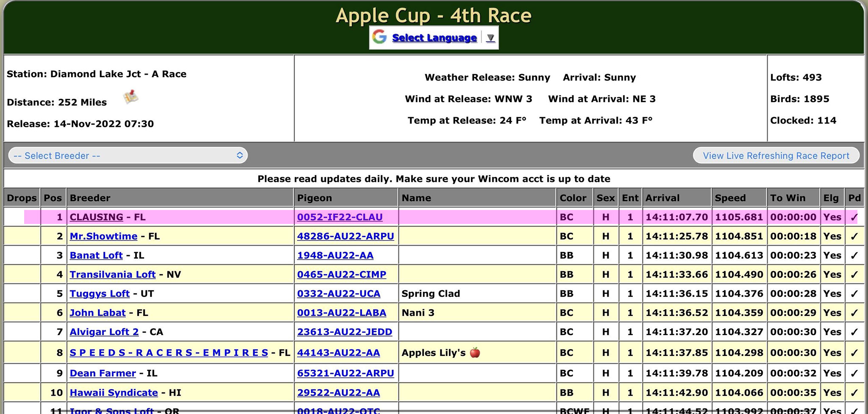Click Wind at Release: WNW 3 text

468,99
